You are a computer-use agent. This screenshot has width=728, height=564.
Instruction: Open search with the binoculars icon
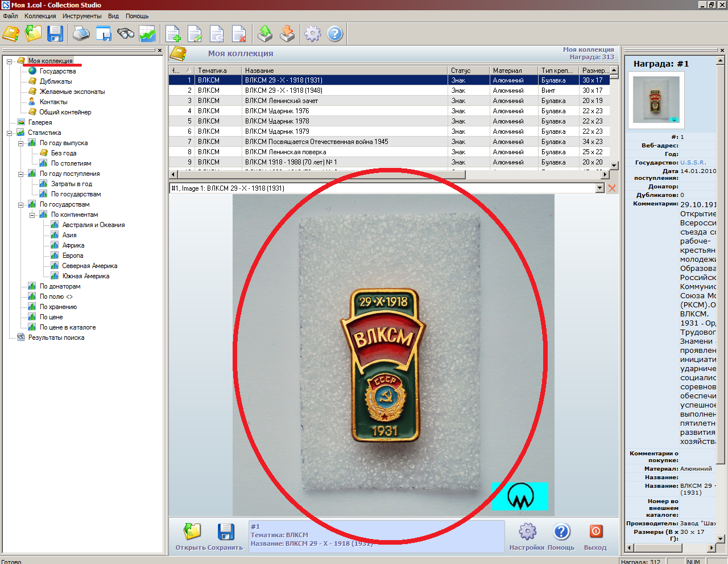[126, 34]
